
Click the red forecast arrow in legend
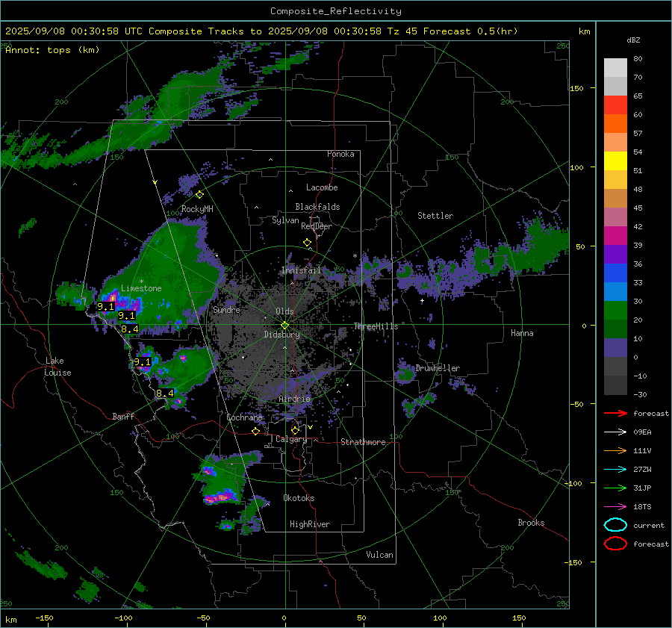(615, 413)
